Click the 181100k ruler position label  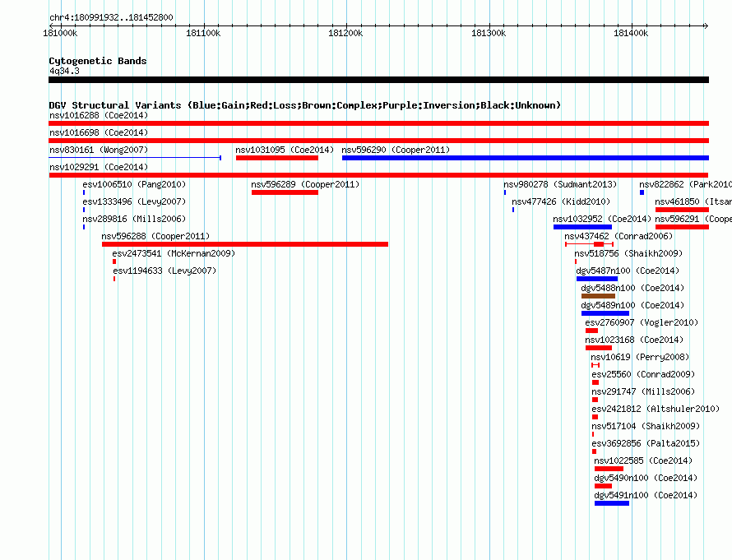203,33
